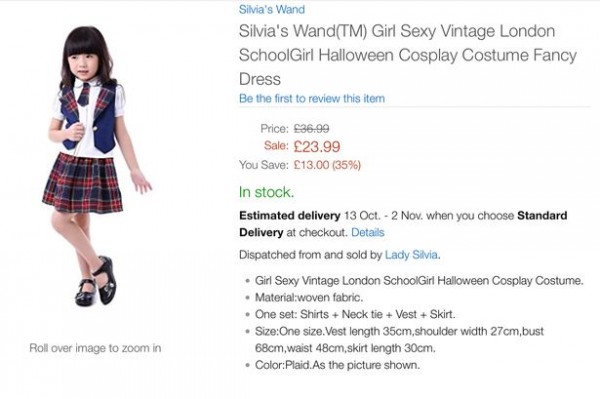600x399 pixels.
Task: Open the delivery Details link
Action: tap(368, 233)
